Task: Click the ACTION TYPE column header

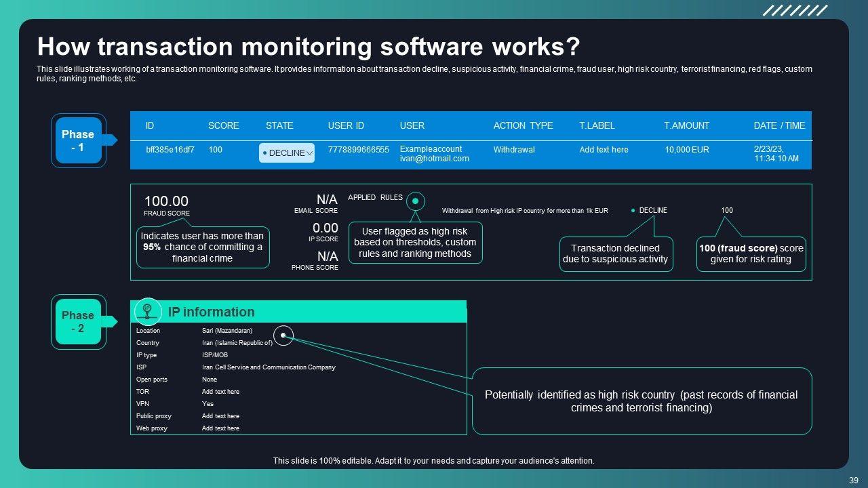Action: coord(523,125)
